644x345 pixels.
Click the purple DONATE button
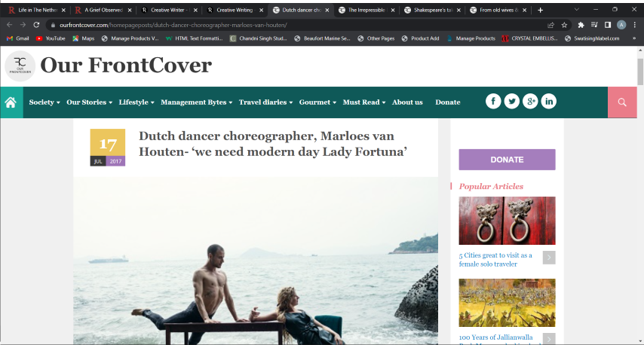(x=507, y=160)
